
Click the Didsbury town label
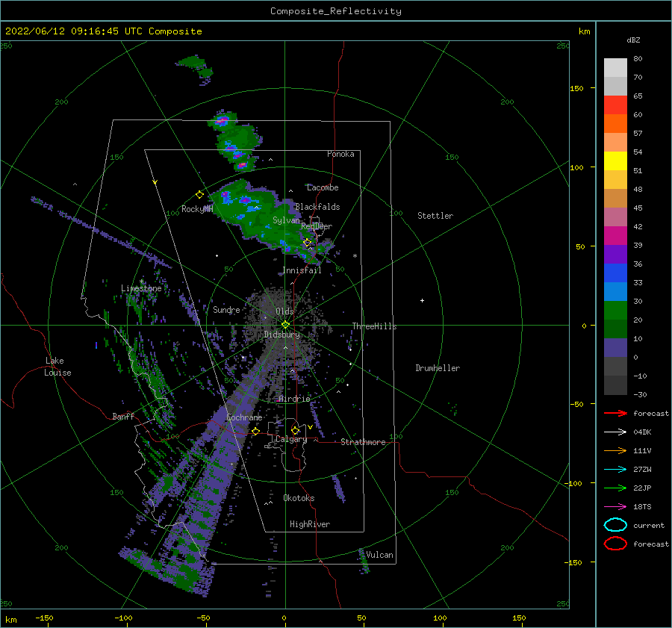[282, 335]
